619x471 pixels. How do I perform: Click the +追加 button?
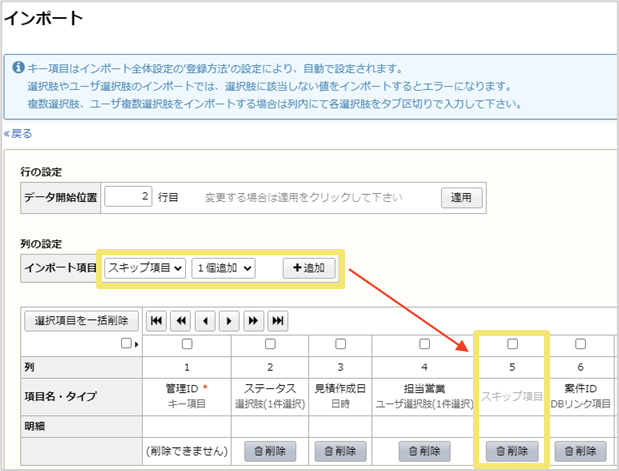[x=309, y=268]
